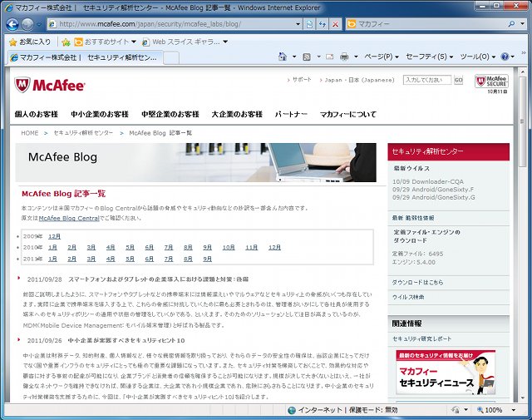This screenshot has width=532, height=420.
Task: Open the recent pages dropdown beside Forward
Action: pos(39,24)
